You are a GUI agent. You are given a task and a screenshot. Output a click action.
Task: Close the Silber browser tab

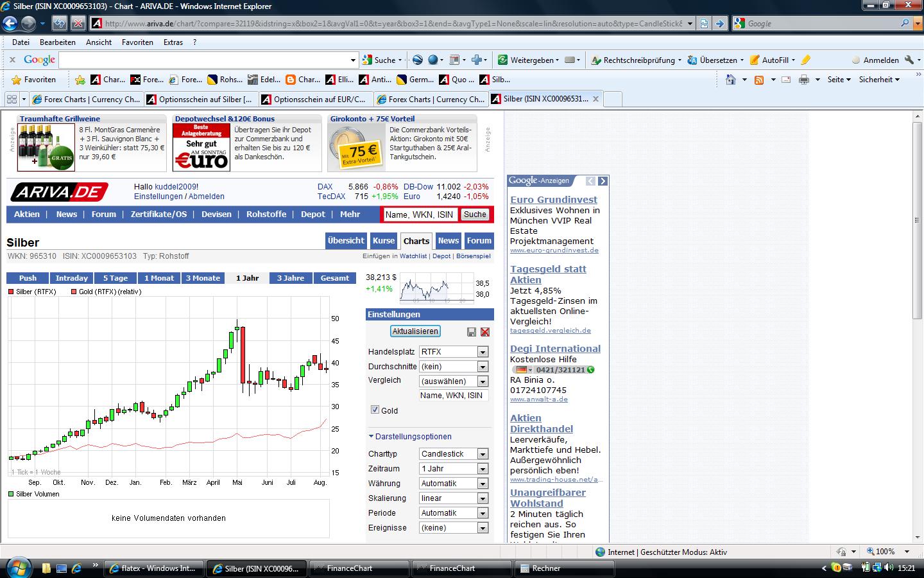pyautogui.click(x=595, y=99)
